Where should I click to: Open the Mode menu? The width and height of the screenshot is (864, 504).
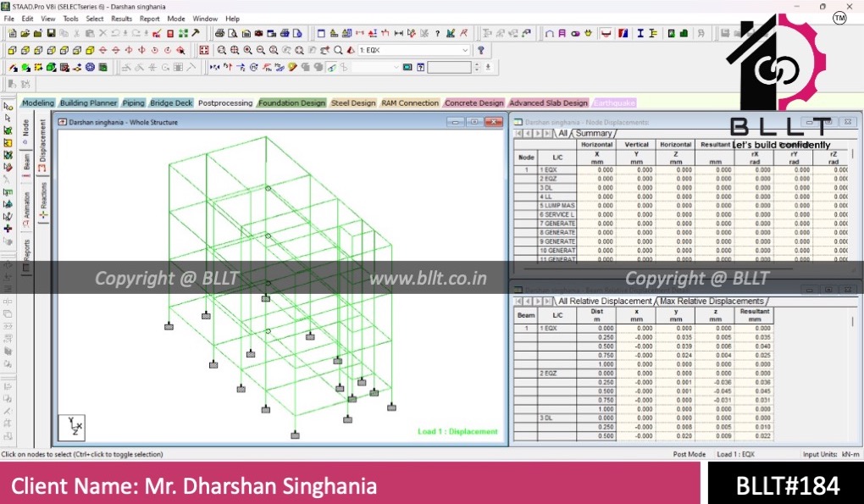click(x=176, y=18)
